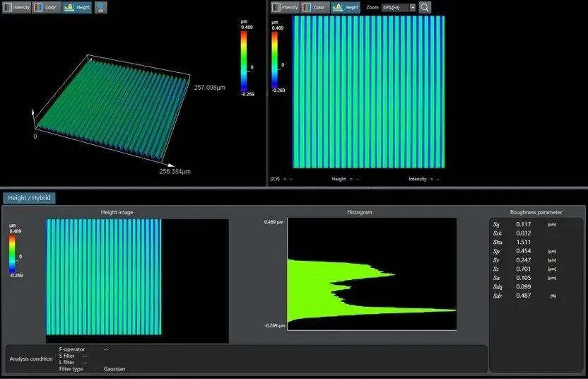Click the -0.269 µm histogram lower label

274,325
